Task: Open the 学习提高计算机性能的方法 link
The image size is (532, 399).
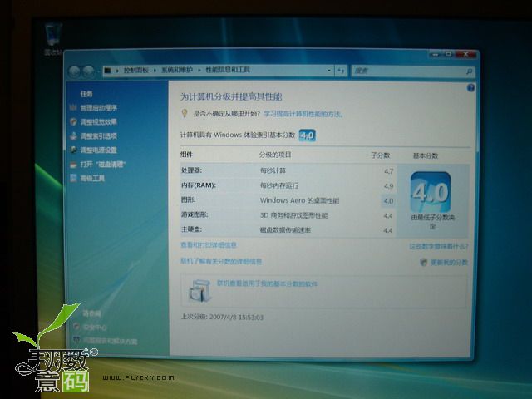Action: 303,114
